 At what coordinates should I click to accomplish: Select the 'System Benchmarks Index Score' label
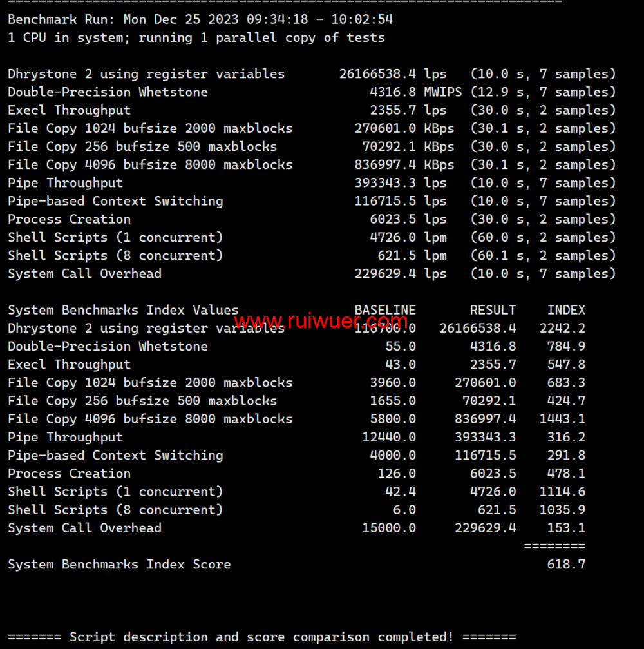pyautogui.click(x=119, y=565)
